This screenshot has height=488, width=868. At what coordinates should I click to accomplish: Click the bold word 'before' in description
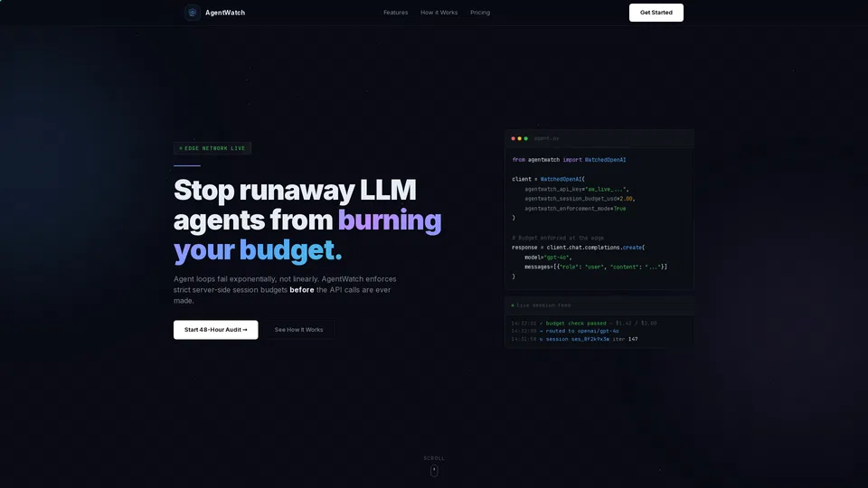tap(302, 290)
